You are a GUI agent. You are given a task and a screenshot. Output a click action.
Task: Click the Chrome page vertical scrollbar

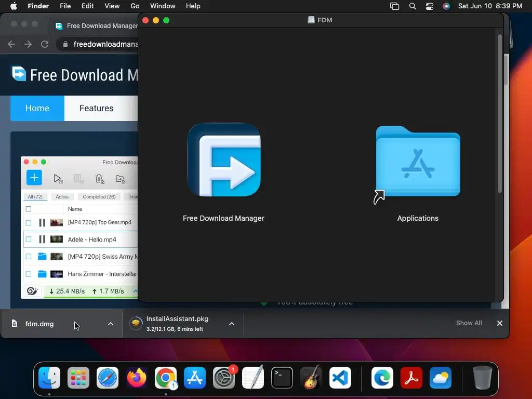point(506,70)
